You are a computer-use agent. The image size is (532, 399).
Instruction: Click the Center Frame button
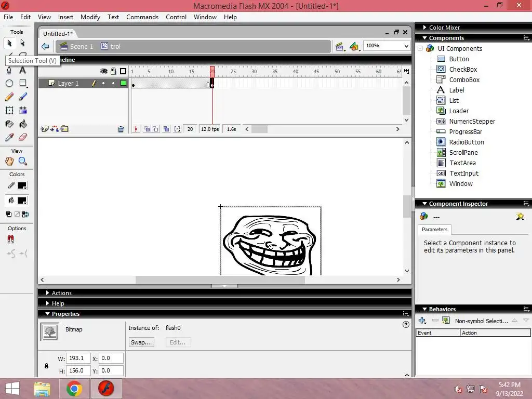tap(136, 129)
